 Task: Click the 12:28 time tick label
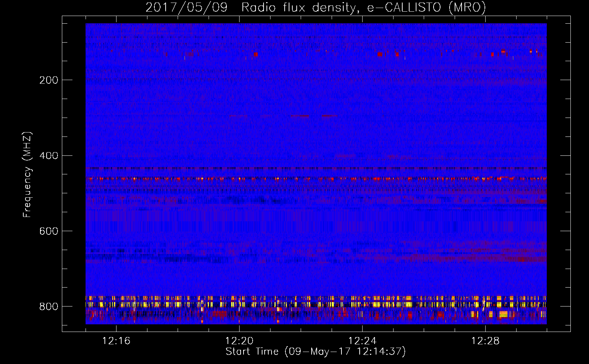pos(485,341)
